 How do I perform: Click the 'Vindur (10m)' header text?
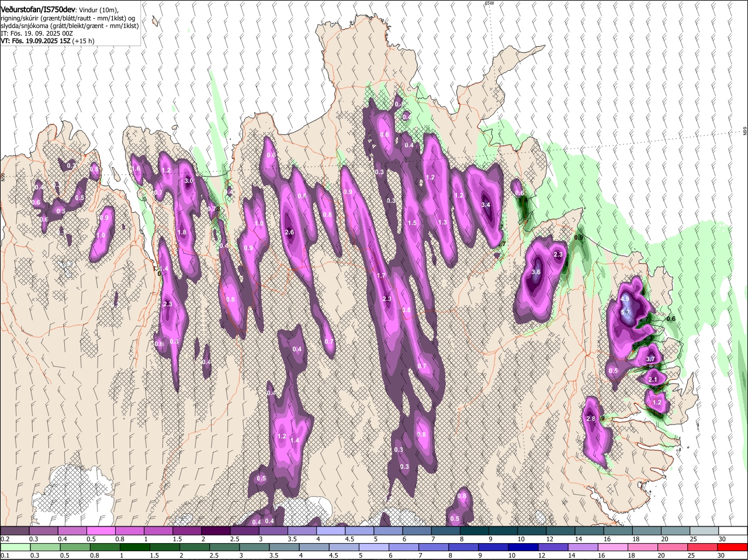click(x=99, y=9)
